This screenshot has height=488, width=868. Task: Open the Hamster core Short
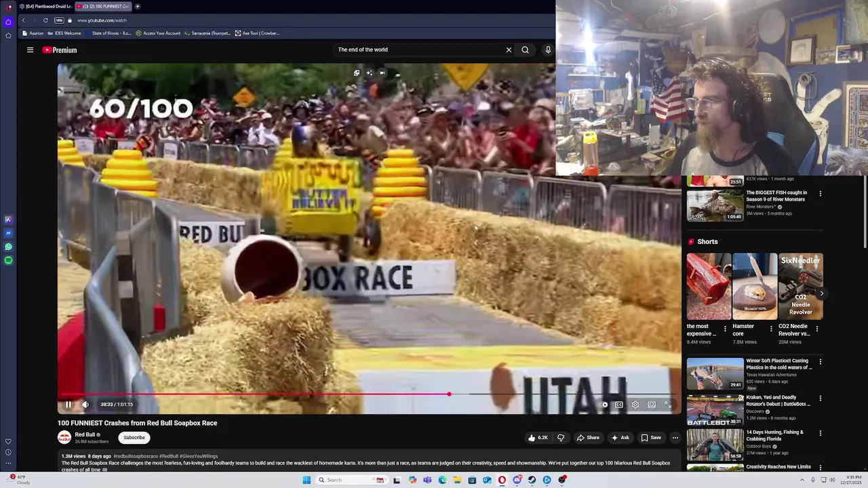click(755, 286)
